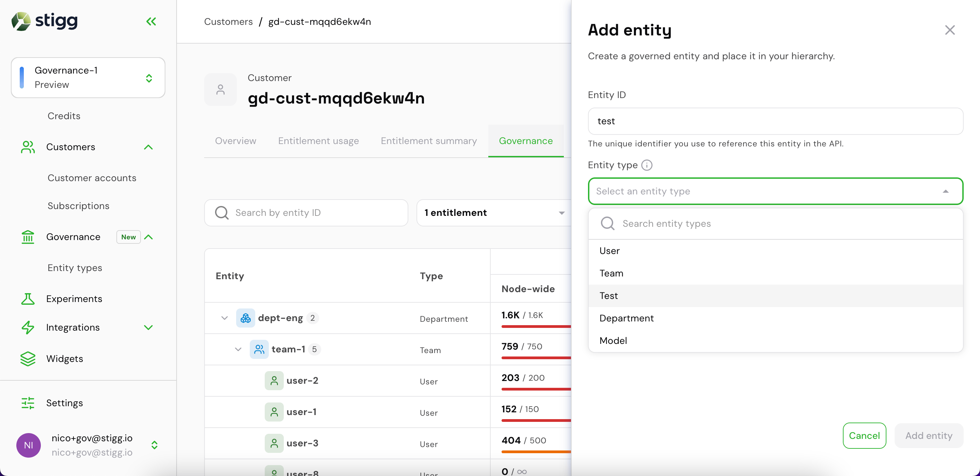Viewport: 980px width, 476px height.
Task: Select Department entity type option
Action: (775, 318)
